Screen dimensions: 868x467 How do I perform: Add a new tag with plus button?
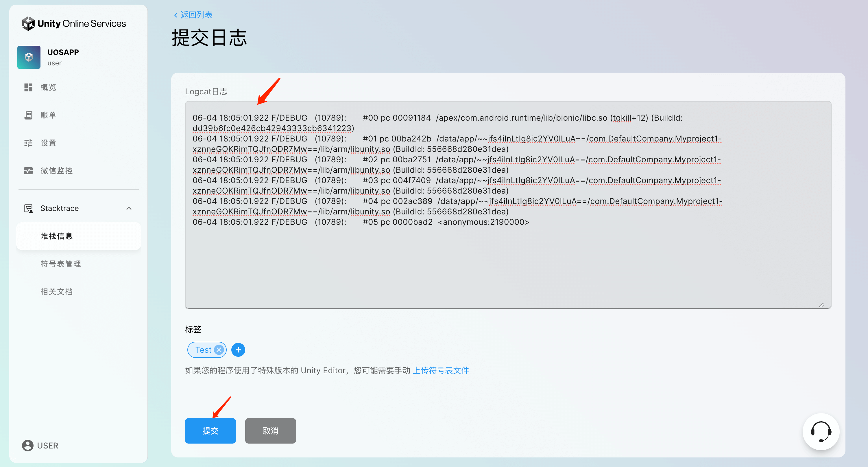[x=238, y=350]
